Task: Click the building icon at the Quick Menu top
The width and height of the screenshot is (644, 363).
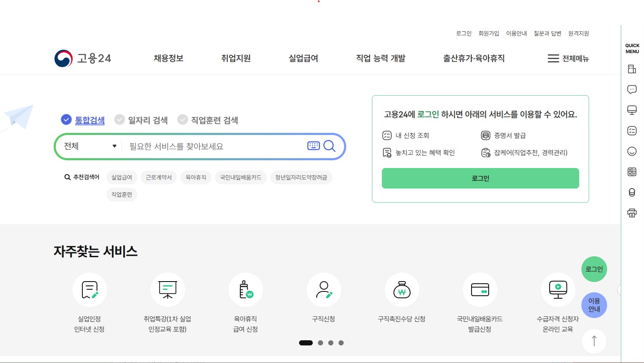Action: (x=632, y=69)
